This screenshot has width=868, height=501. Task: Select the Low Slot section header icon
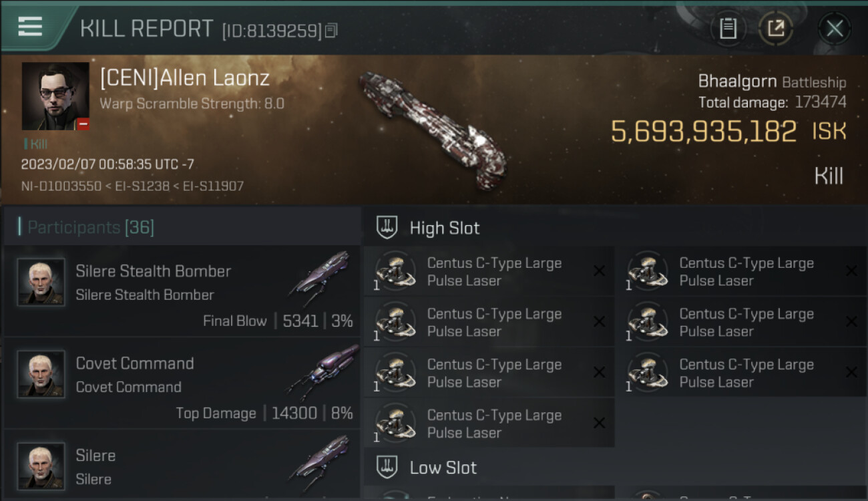pos(387,467)
